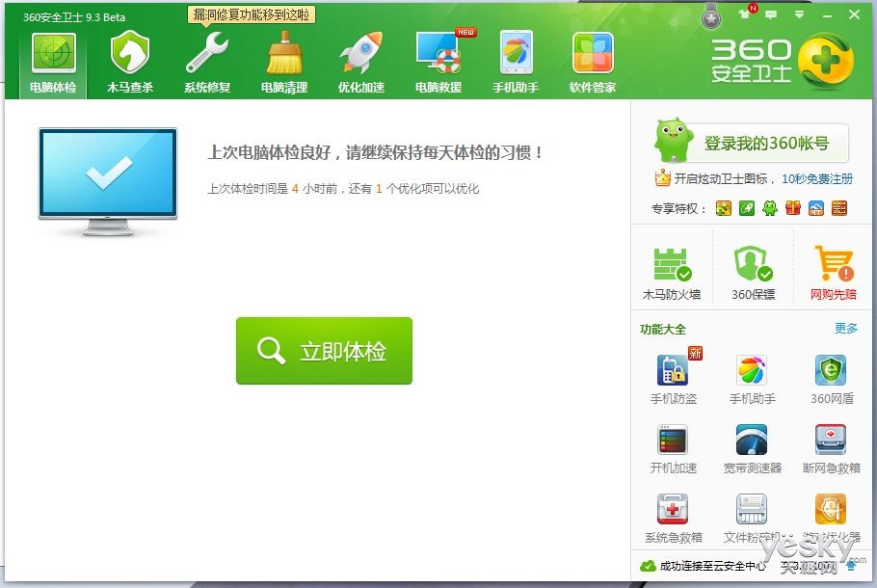Image resolution: width=877 pixels, height=588 pixels.
Task: Click 成功连接至云安全中心 status text
Action: coord(712,566)
